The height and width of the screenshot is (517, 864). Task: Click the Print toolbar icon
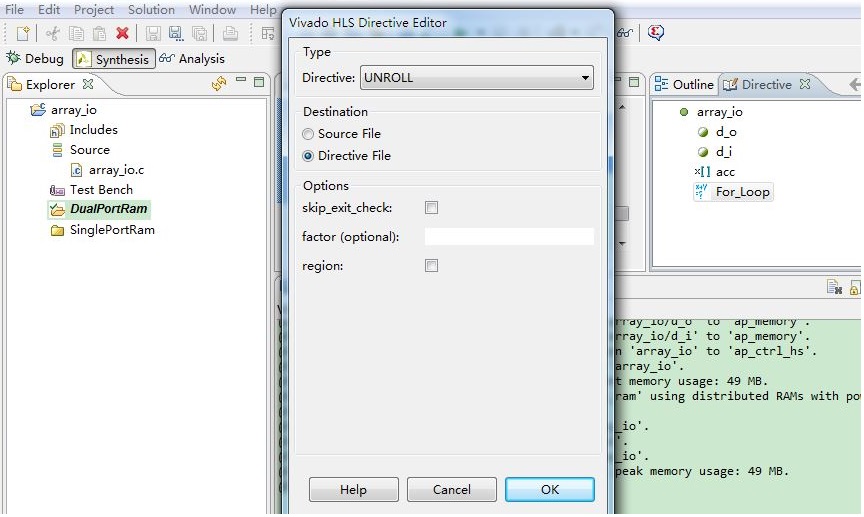[x=230, y=34]
